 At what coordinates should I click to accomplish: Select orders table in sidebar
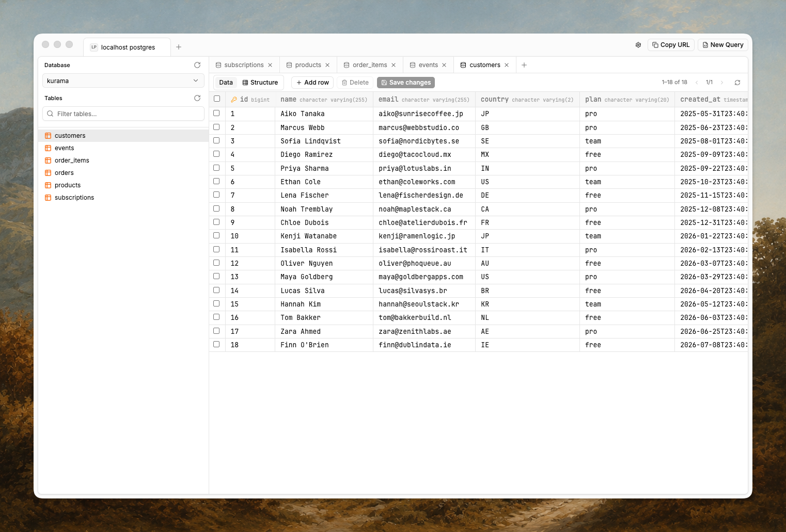click(x=123, y=173)
